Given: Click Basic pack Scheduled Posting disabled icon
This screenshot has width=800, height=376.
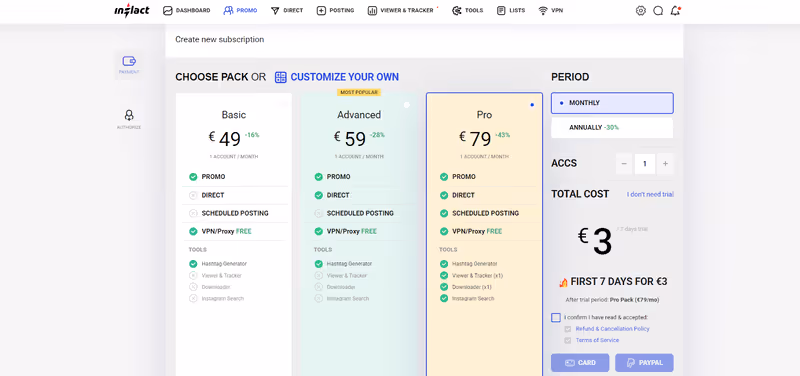Looking at the screenshot, I should click(193, 213).
